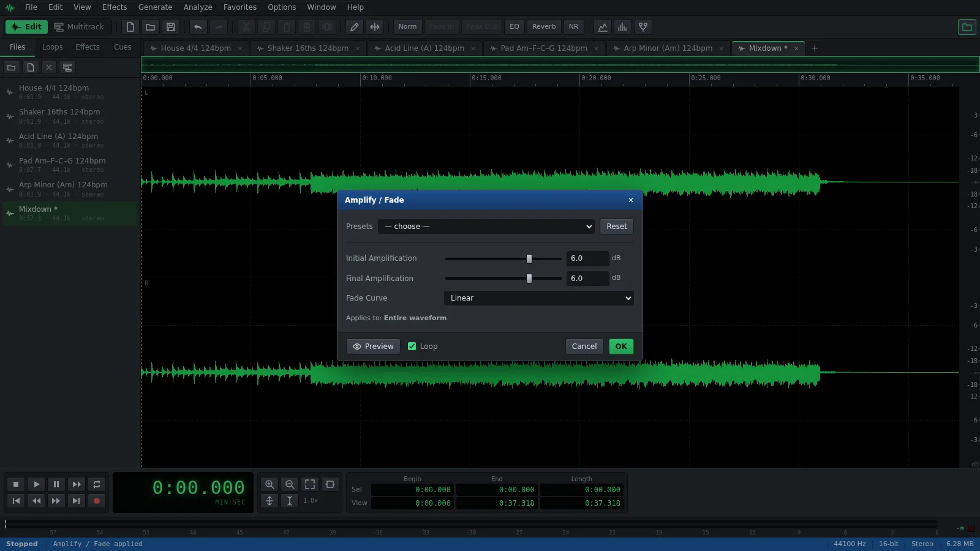This screenshot has height=551, width=980.
Task: Zoom out with the magnifier minus icon
Action: 290,484
